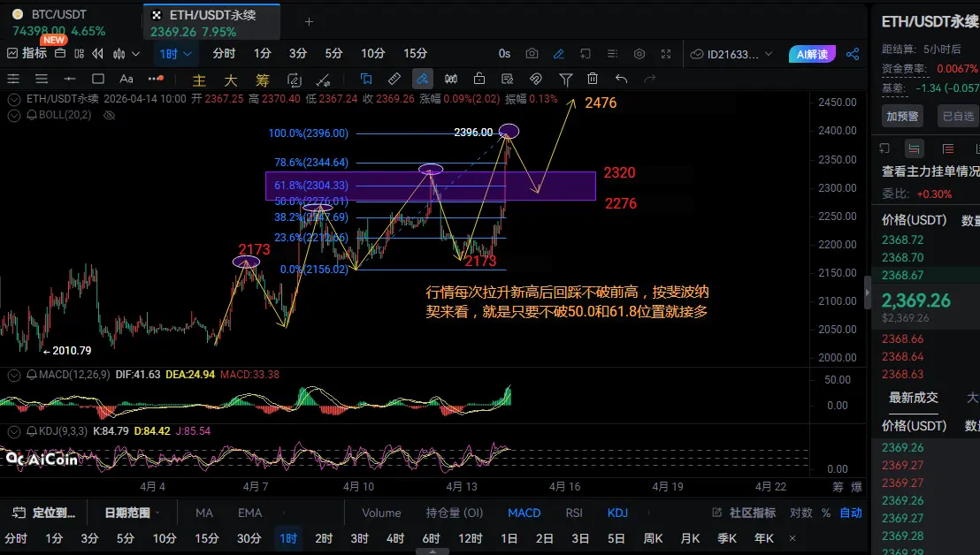Open the 1时 timeframe dropdown
The width and height of the screenshot is (980, 555).
pyautogui.click(x=175, y=54)
